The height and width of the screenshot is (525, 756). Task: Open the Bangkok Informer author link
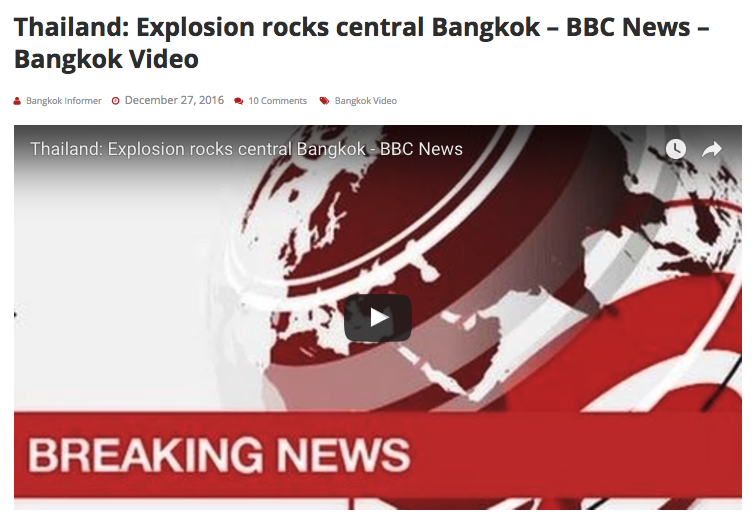tap(64, 101)
